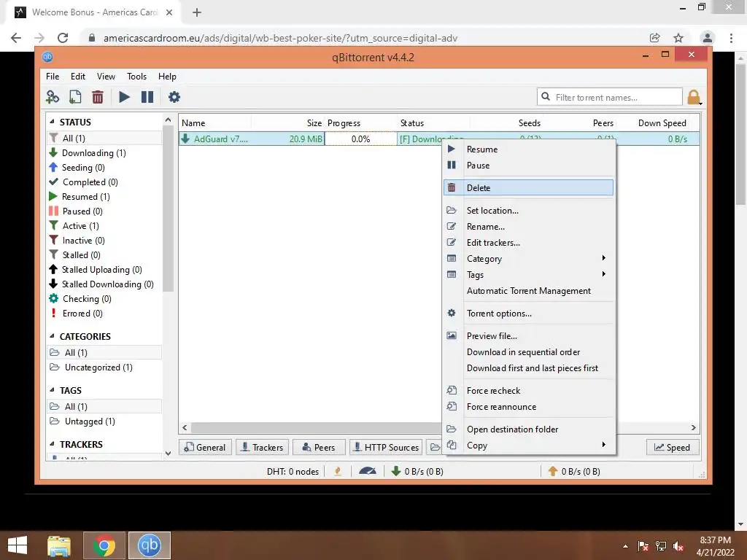747x560 pixels.
Task: Open the Edit menu
Action: (x=77, y=76)
